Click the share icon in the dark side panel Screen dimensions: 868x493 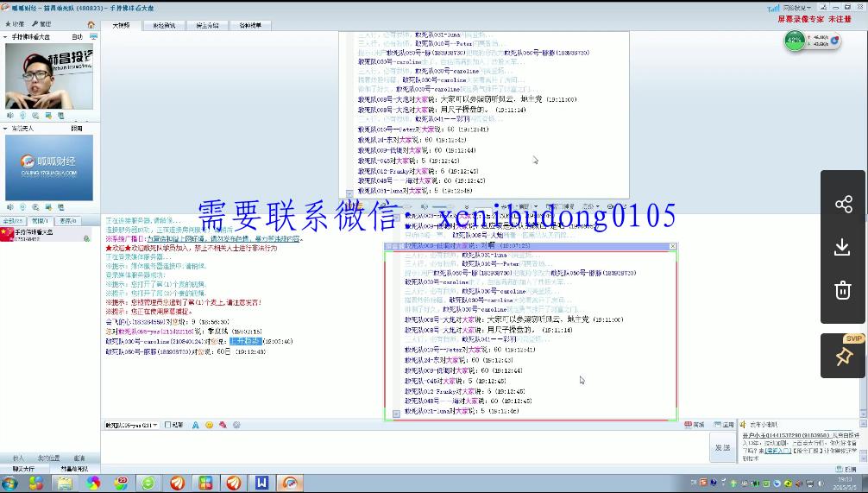point(843,205)
